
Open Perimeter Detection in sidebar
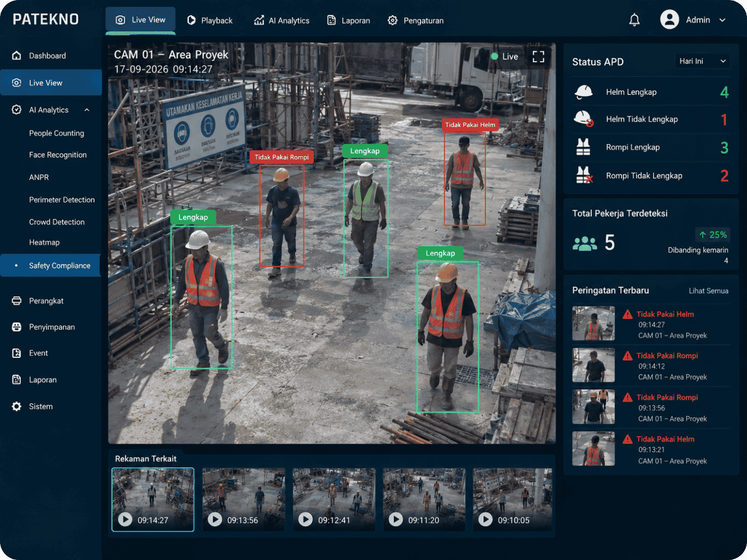point(62,199)
